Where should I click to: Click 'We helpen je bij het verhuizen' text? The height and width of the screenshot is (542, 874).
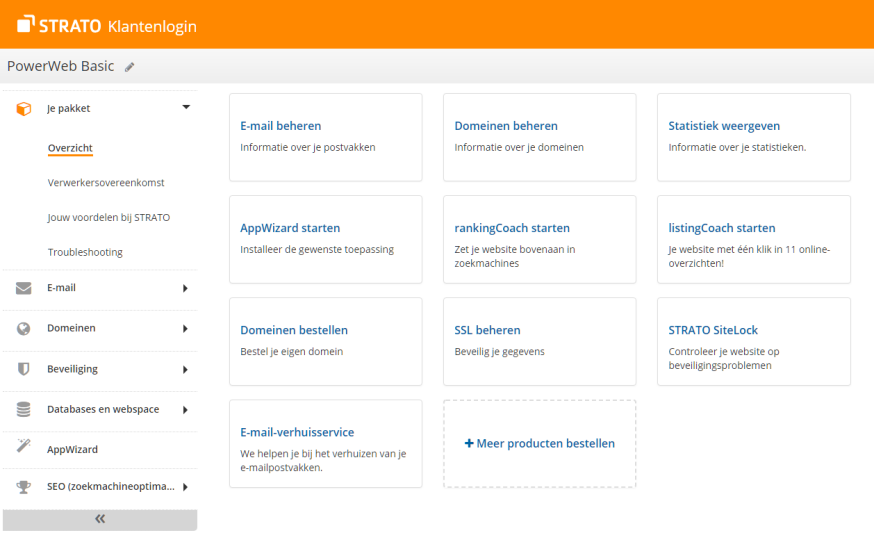[323, 460]
